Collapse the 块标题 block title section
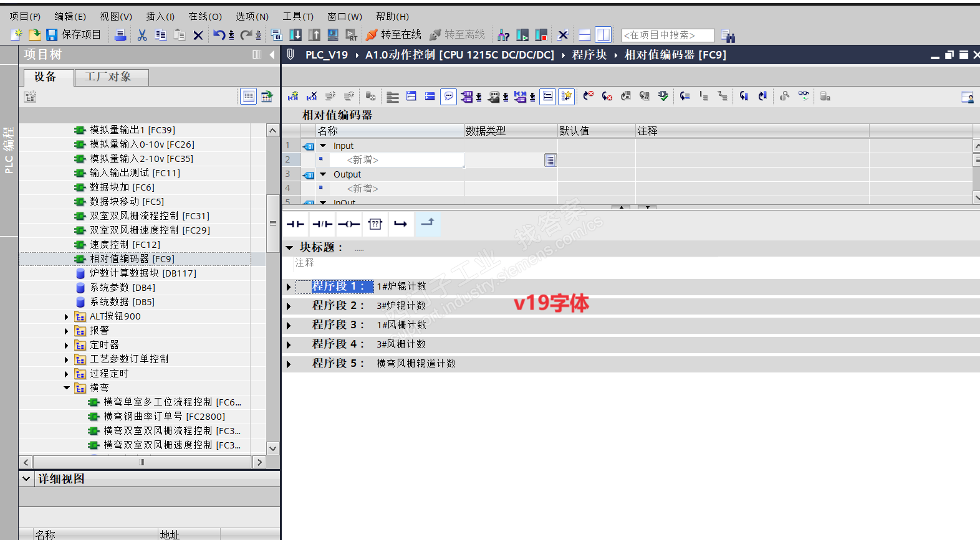Image resolution: width=980 pixels, height=540 pixels. pos(289,248)
